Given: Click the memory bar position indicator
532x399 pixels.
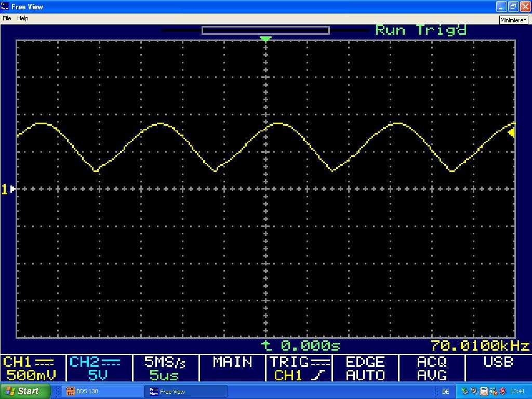Looking at the screenshot, I should click(265, 31).
